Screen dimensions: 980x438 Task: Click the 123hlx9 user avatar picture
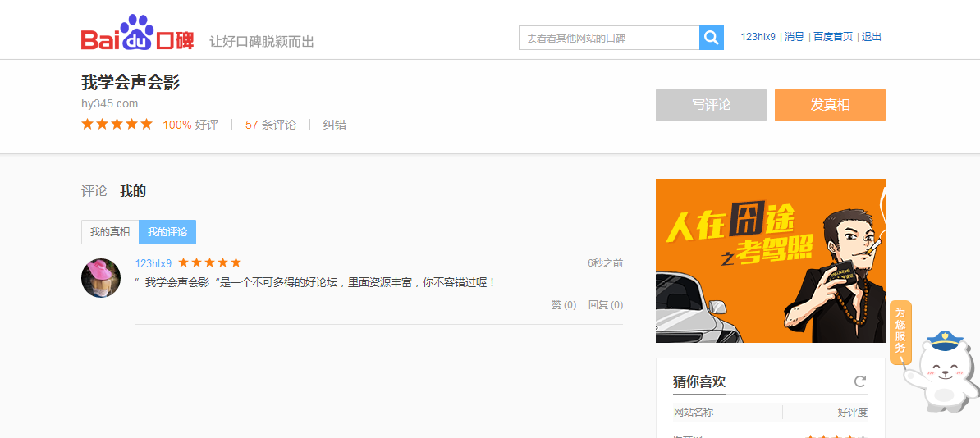coord(101,278)
